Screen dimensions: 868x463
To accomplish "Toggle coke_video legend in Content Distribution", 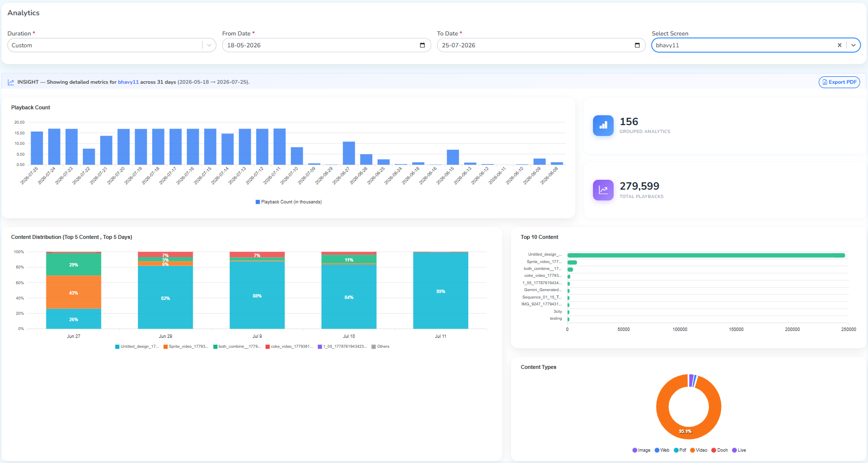I will pos(289,347).
